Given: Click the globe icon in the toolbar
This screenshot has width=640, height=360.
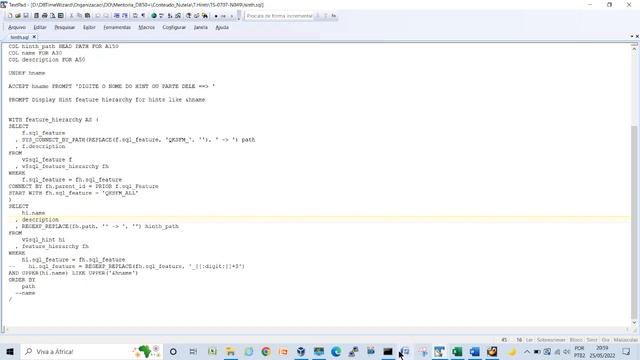Looking at the screenshot, I should [x=154, y=16].
